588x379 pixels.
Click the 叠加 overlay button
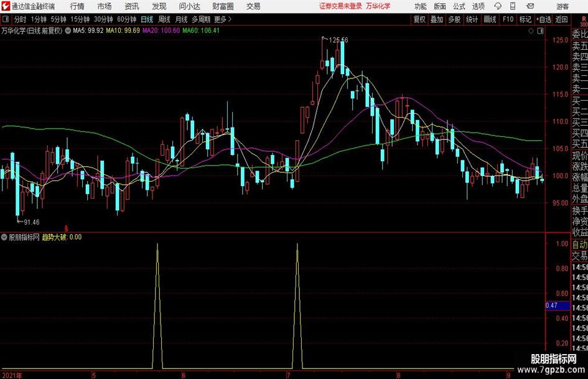coord(437,19)
